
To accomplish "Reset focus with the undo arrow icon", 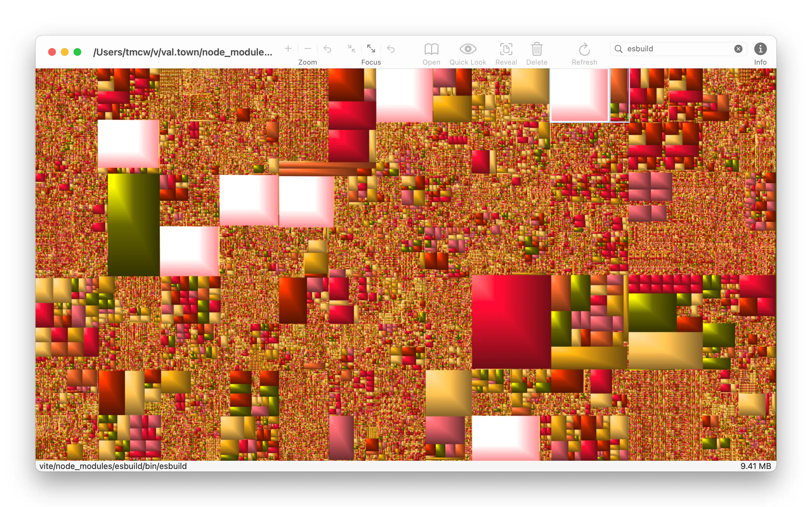I will coord(391,49).
